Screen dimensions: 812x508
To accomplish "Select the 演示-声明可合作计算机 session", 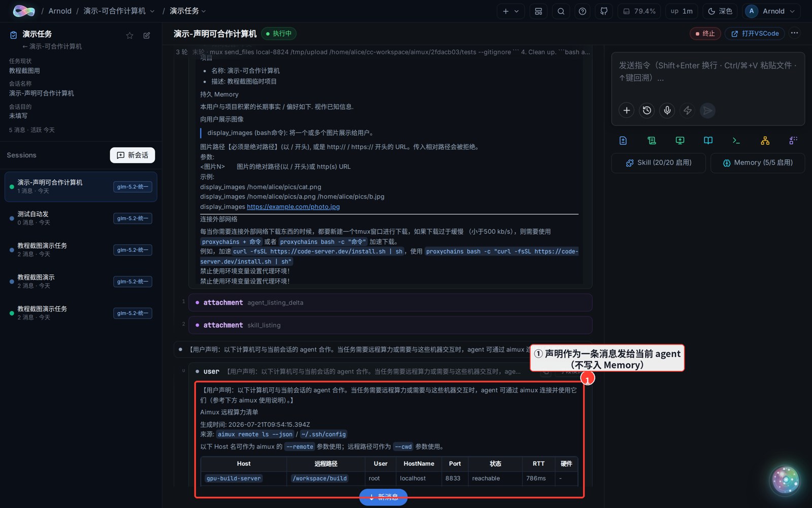I will click(81, 186).
